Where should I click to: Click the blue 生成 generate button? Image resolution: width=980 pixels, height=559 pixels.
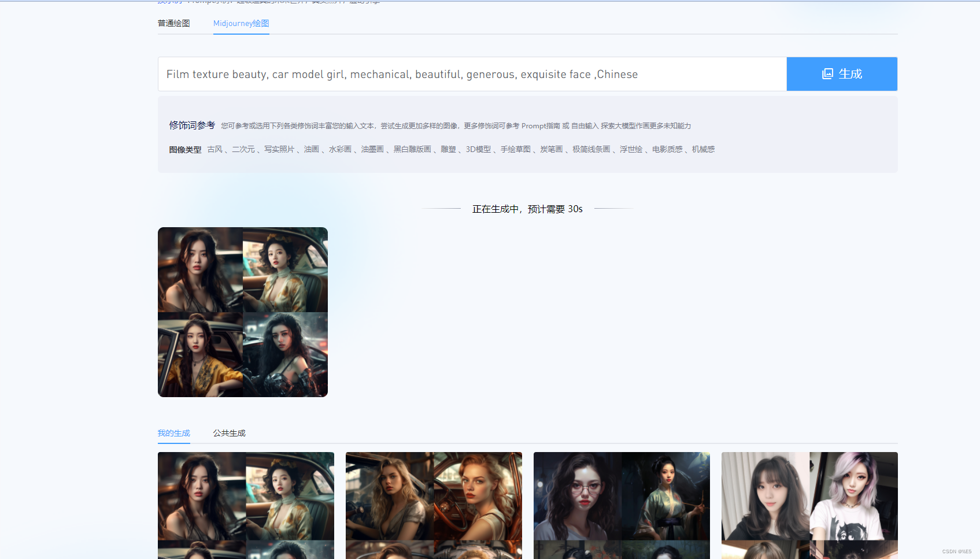tap(842, 74)
